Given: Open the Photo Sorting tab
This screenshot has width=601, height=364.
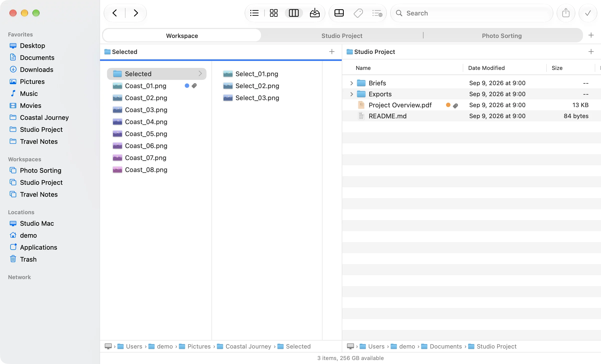Looking at the screenshot, I should (502, 36).
